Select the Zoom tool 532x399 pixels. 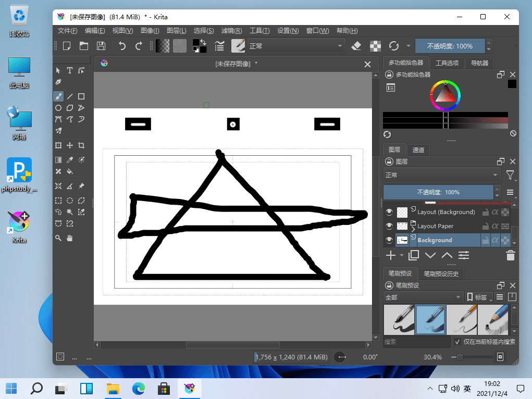click(x=58, y=238)
